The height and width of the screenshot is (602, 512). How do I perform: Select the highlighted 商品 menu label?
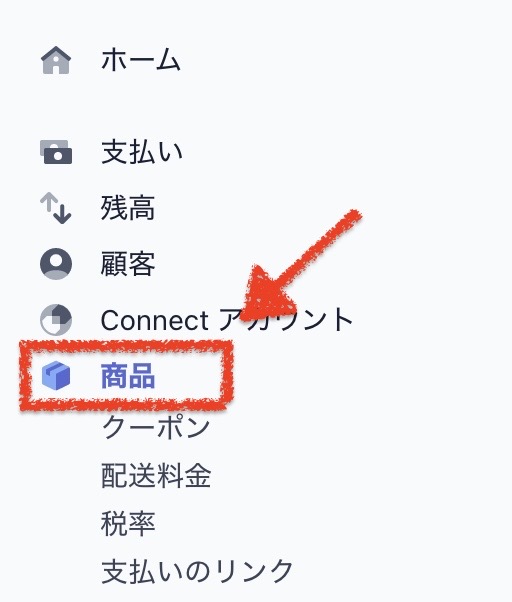point(128,375)
